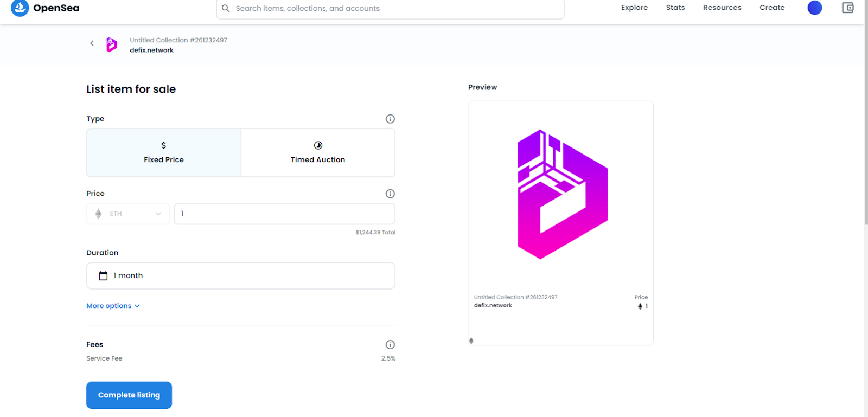The image size is (868, 417).
Task: Click the Service Fee label
Action: 104,358
